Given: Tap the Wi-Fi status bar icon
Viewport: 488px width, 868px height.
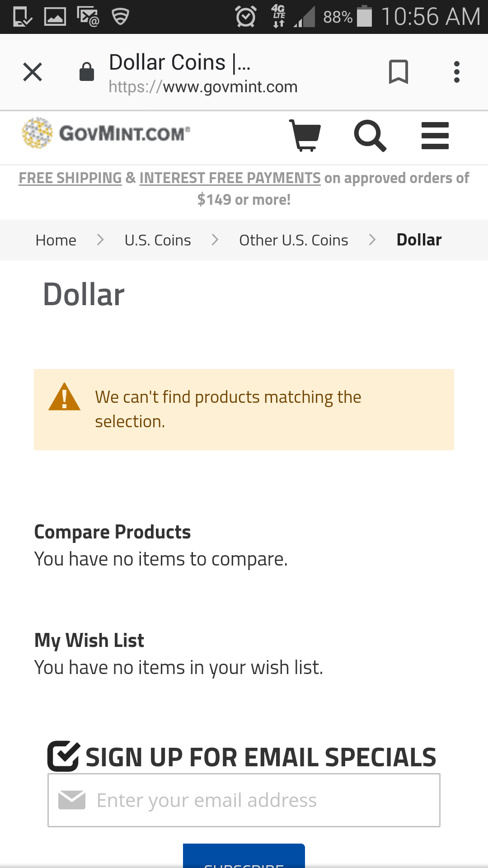Looking at the screenshot, I should pyautogui.click(x=120, y=17).
